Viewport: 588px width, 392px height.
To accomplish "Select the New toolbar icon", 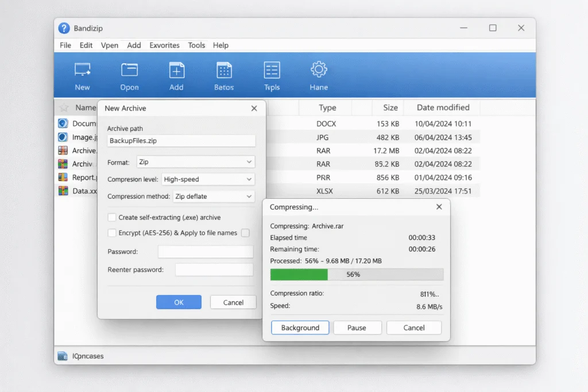I will [x=82, y=75].
